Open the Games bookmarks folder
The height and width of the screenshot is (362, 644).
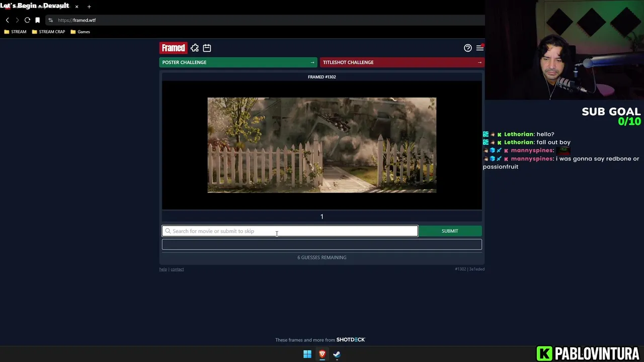(80, 32)
